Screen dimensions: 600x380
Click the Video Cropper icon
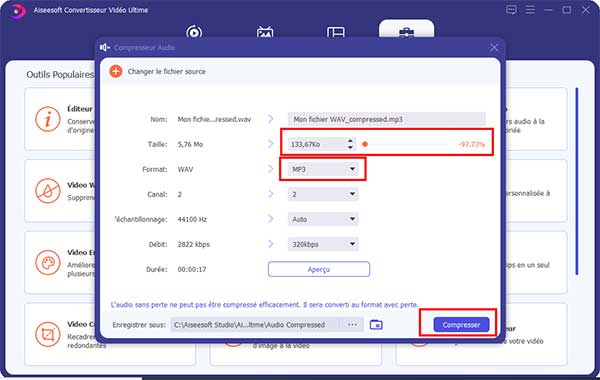point(47,334)
